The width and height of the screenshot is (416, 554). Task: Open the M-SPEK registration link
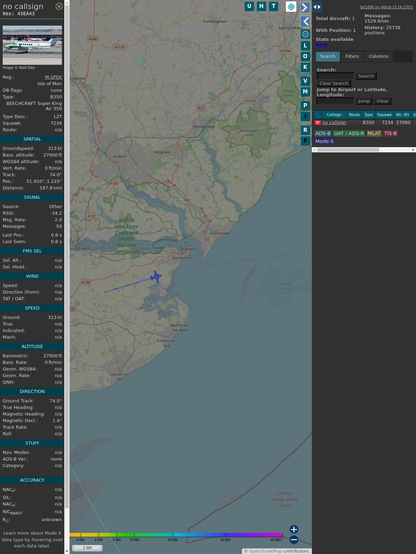[53, 77]
